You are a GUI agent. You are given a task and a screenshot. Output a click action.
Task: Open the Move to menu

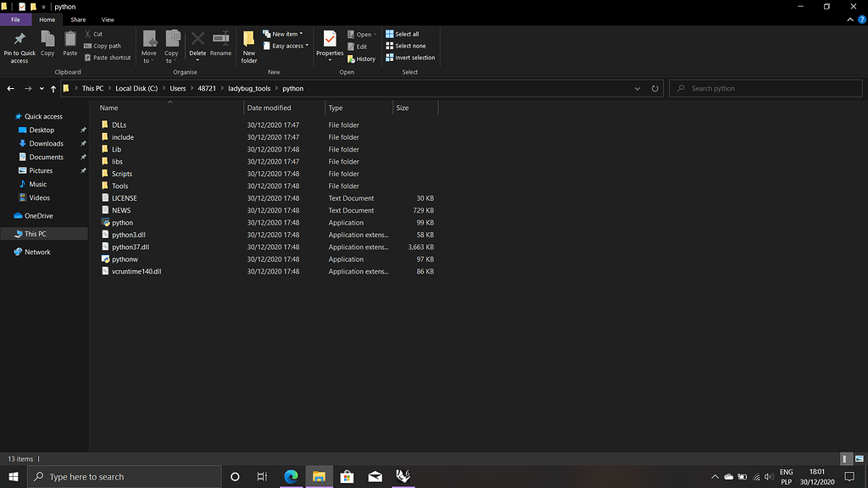[x=149, y=47]
